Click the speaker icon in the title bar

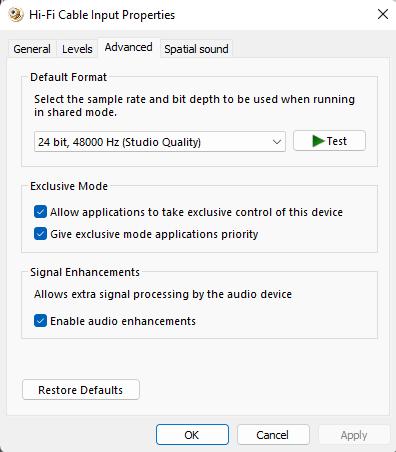[15, 15]
